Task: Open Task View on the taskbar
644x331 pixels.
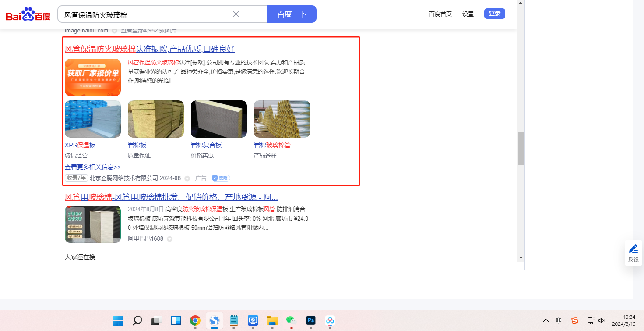Action: (157, 320)
